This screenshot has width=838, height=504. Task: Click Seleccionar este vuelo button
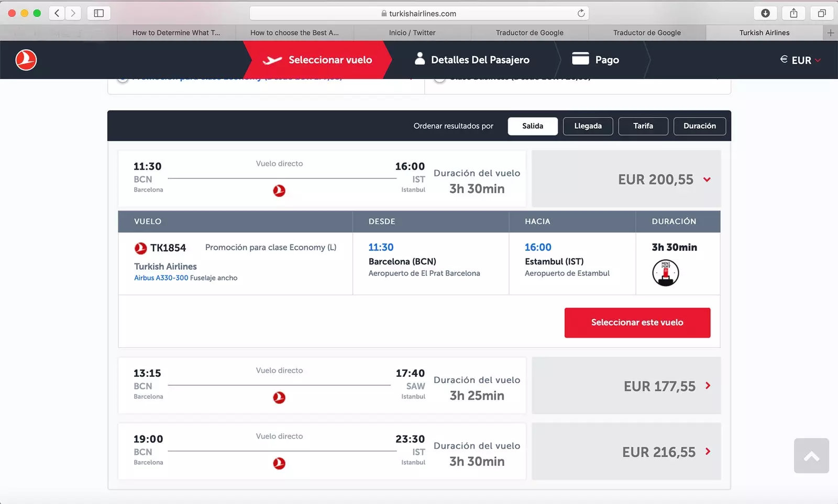(637, 322)
